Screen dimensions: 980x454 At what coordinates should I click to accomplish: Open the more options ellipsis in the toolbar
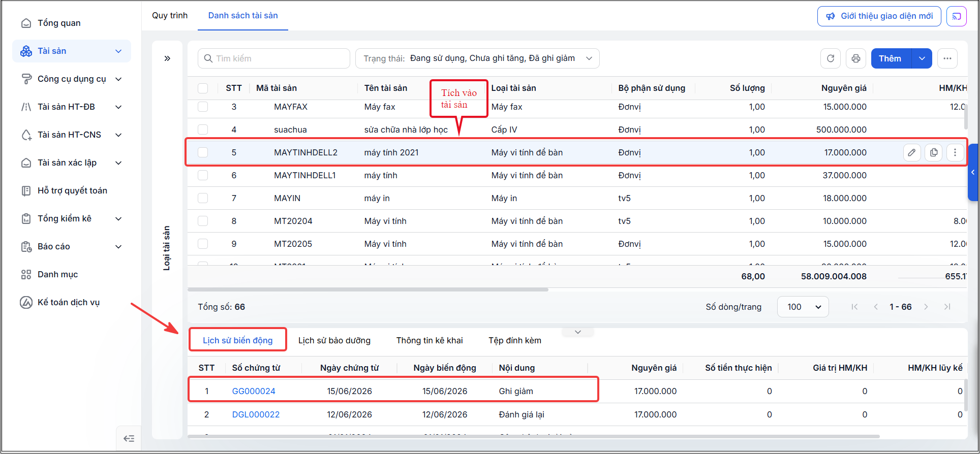pos(947,58)
